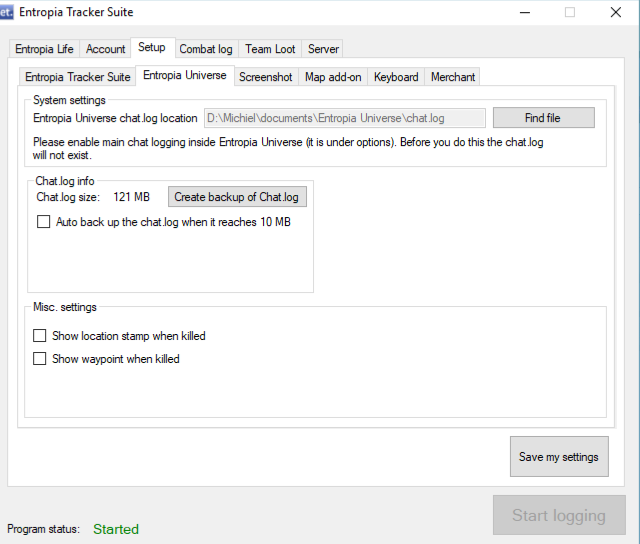Image resolution: width=640 pixels, height=544 pixels.
Task: Click the Chat.log info group label
Action: click(65, 181)
